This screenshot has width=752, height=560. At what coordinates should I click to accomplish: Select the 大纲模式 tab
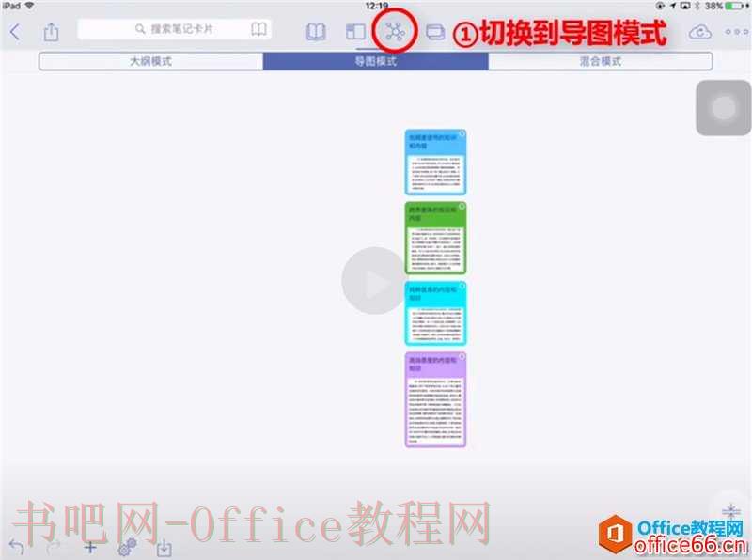pyautogui.click(x=151, y=61)
